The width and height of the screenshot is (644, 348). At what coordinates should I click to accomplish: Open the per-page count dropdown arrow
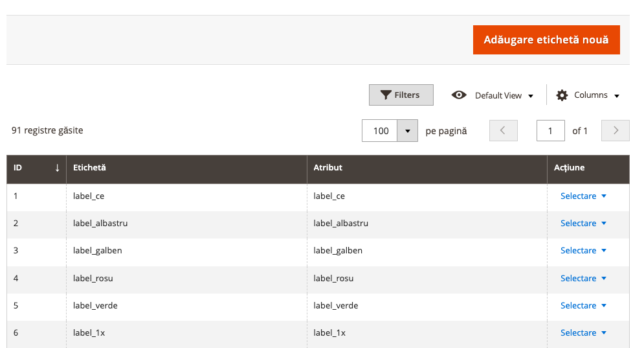coord(407,131)
